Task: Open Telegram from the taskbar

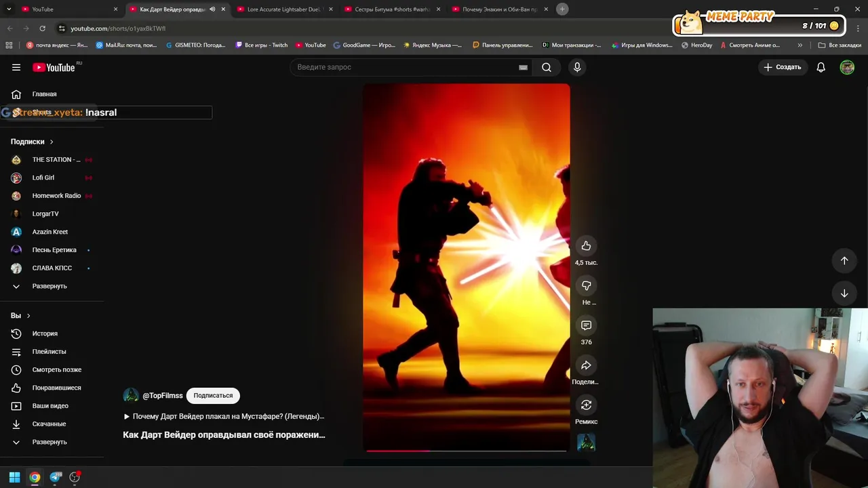Action: click(56, 477)
